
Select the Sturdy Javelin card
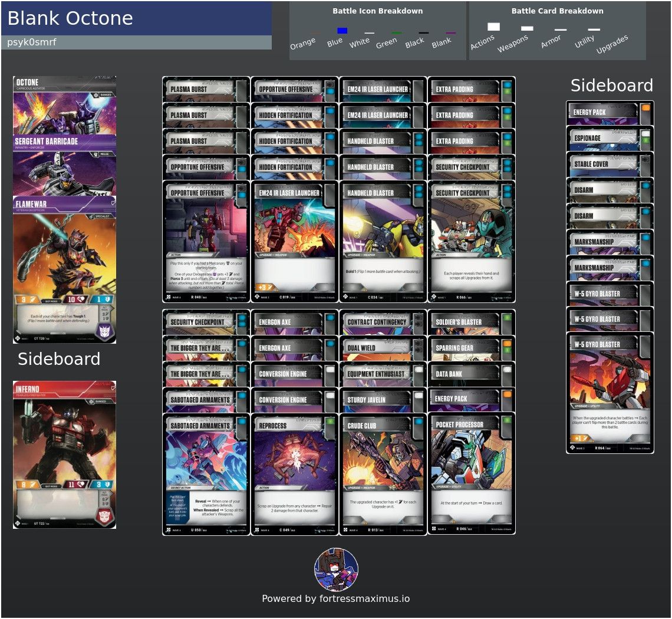point(383,400)
